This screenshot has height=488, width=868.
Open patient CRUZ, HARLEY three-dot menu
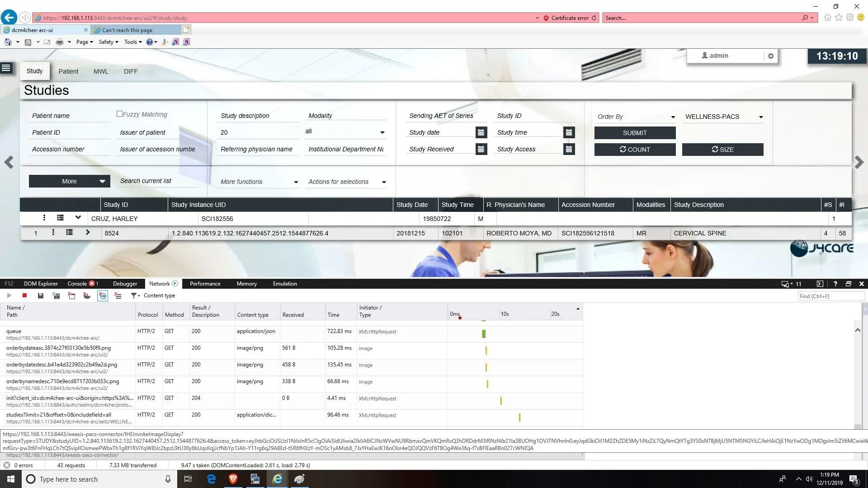pyautogui.click(x=44, y=218)
